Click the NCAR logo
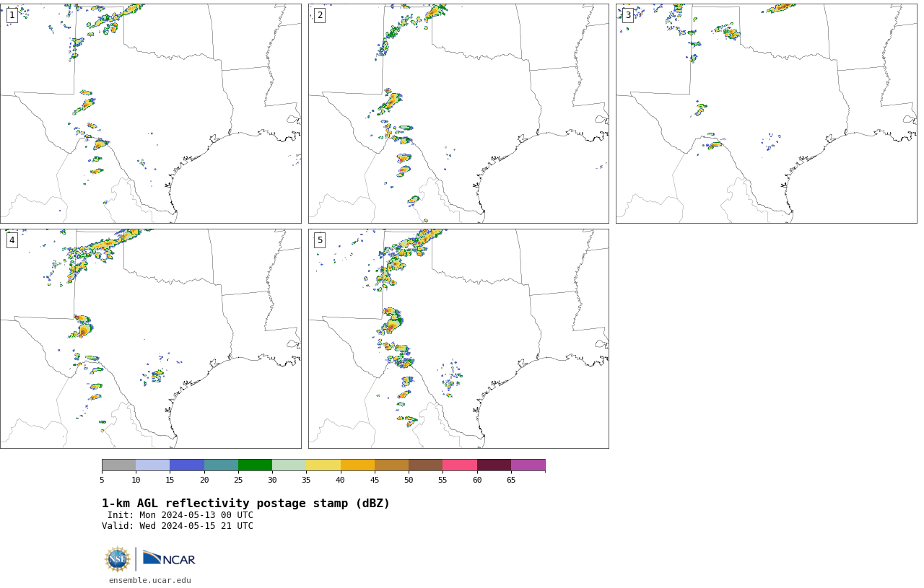The width and height of the screenshot is (924, 588). pyautogui.click(x=169, y=558)
